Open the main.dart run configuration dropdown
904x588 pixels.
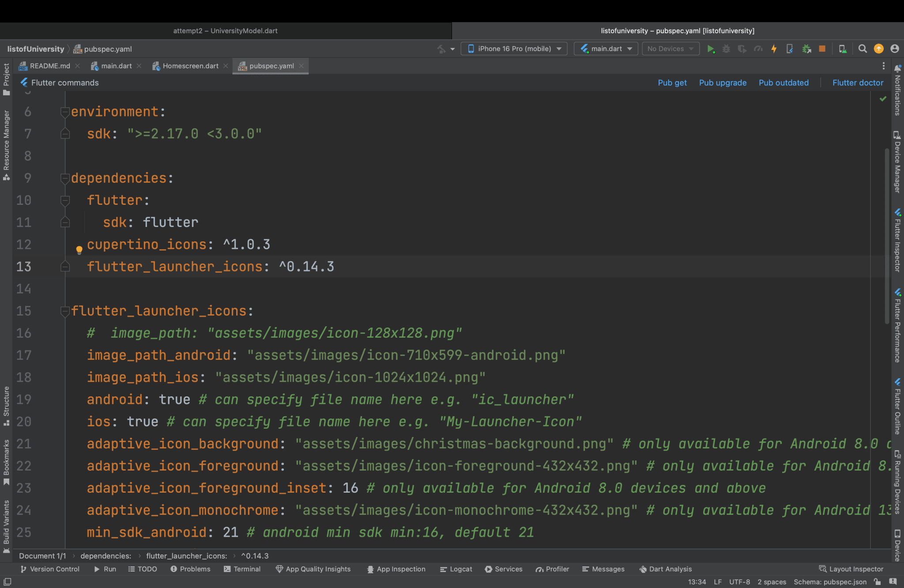point(606,49)
